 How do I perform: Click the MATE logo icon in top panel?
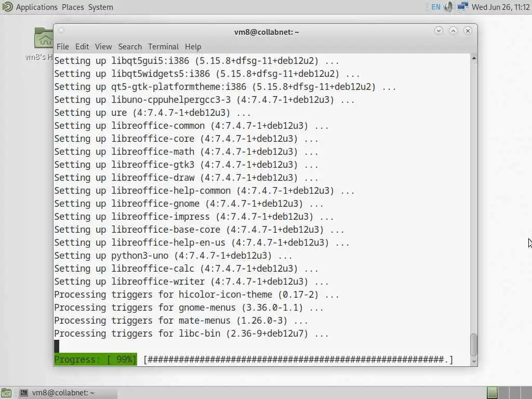(7, 7)
